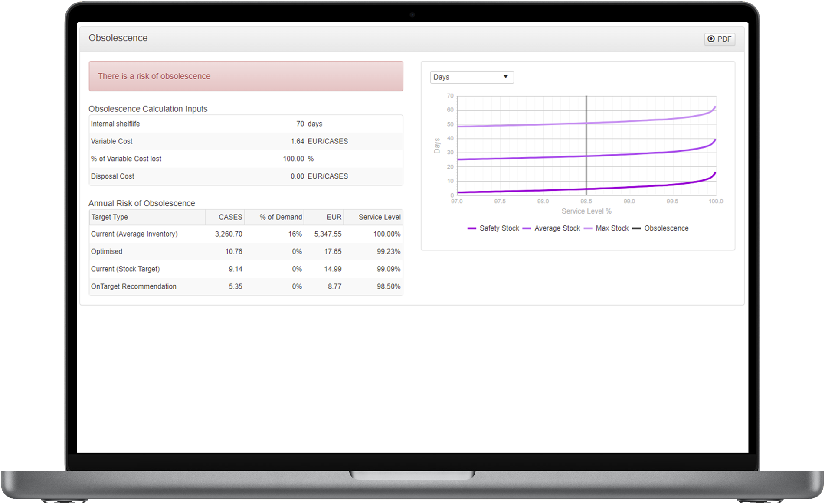Click the 14.99 EUR value
Screen dimensions: 825x504
[x=333, y=269]
